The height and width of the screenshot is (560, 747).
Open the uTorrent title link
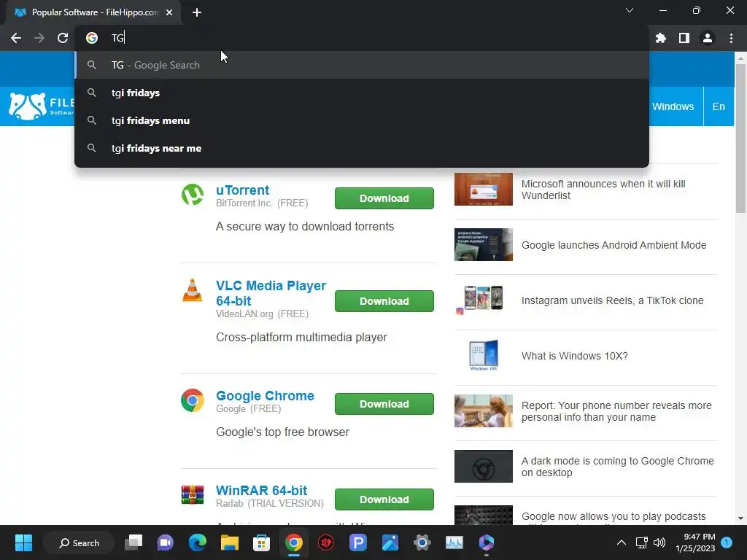242,190
